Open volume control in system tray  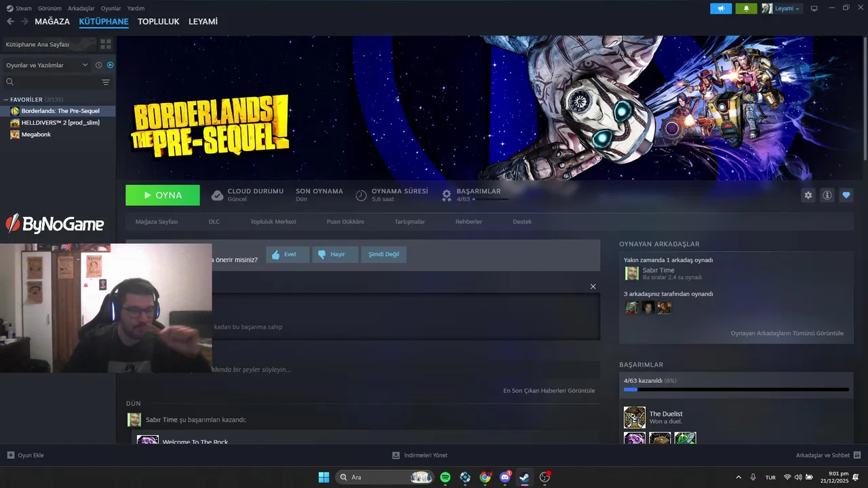pyautogui.click(x=797, y=477)
